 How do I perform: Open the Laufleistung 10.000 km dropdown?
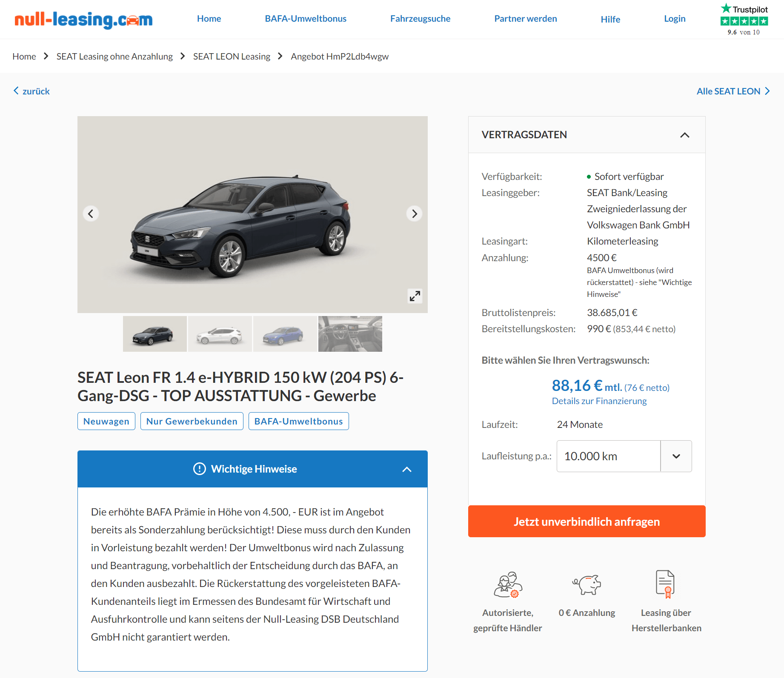(624, 456)
